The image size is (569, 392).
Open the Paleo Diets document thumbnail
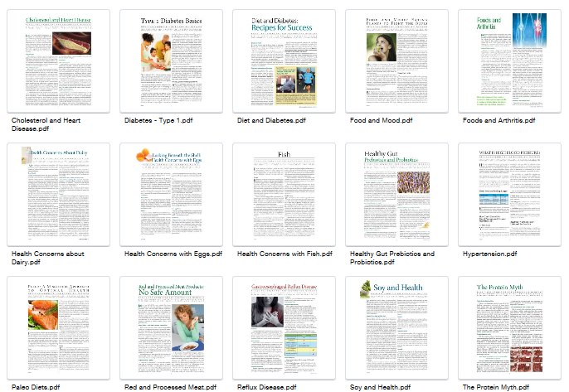(x=58, y=328)
